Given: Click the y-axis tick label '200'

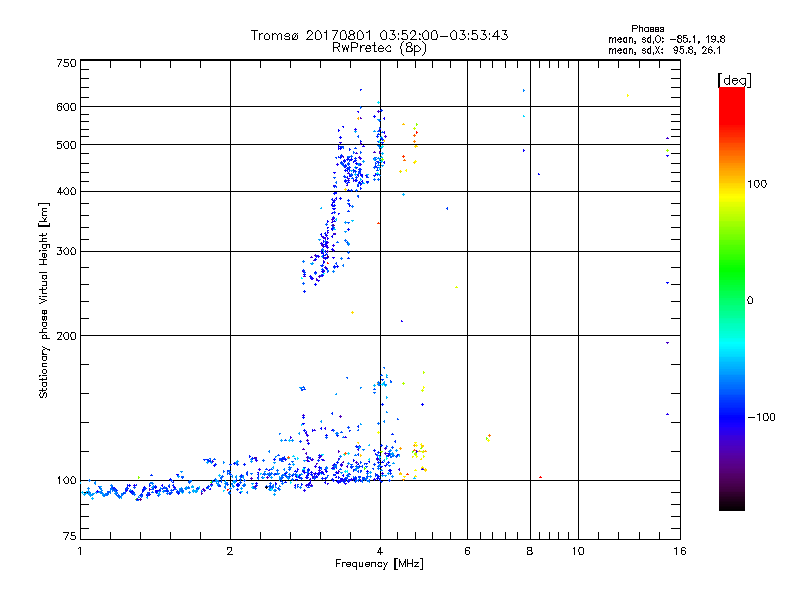Looking at the screenshot, I should 66,336.
